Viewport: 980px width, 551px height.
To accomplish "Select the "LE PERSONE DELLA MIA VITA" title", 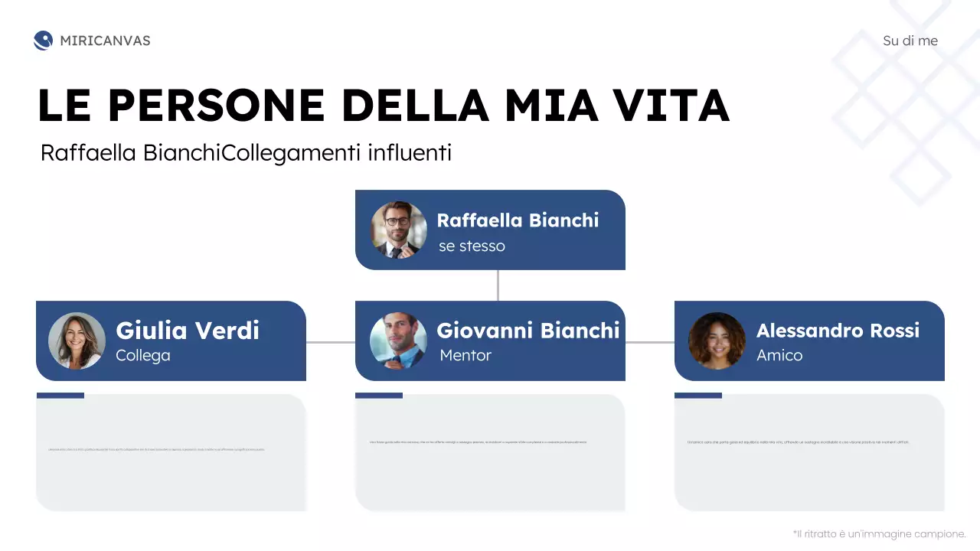I will point(383,106).
